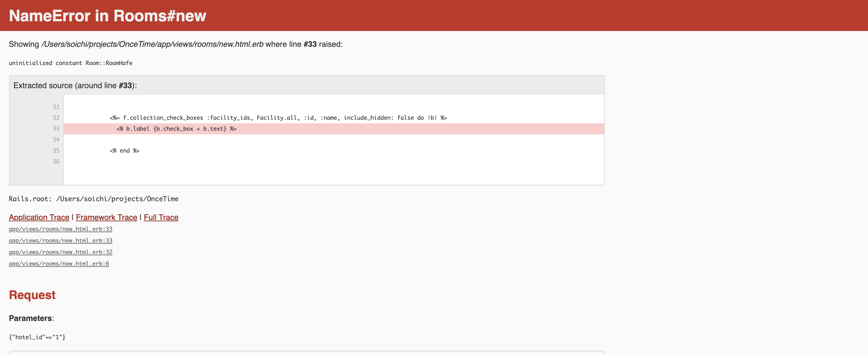Click line number 31 in the source gutter
The height and width of the screenshot is (355, 868).
(x=56, y=107)
